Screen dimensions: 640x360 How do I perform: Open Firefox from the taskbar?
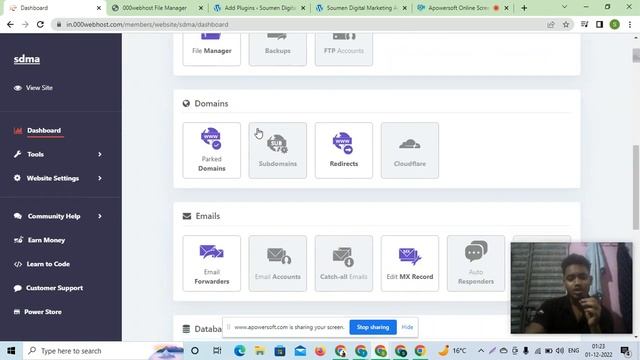coord(320,351)
